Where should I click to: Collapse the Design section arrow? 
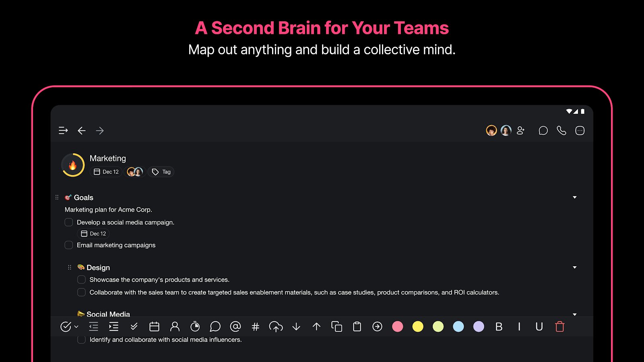[x=575, y=267]
